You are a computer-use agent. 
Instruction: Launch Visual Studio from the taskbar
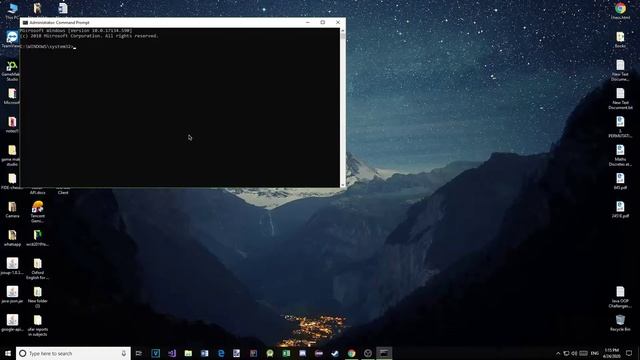point(172,353)
